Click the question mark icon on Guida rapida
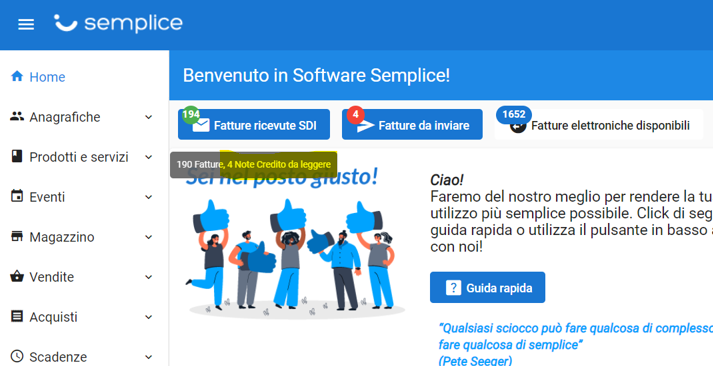 pos(453,287)
